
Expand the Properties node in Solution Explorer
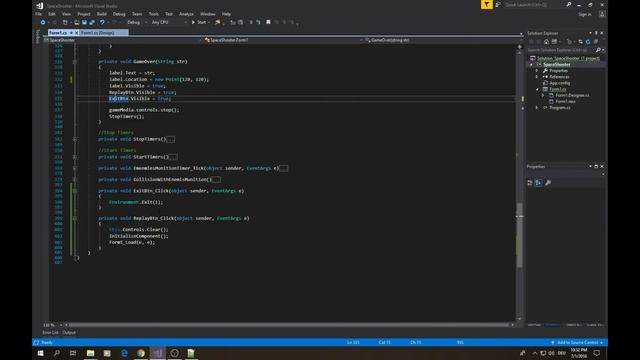pos(537,71)
